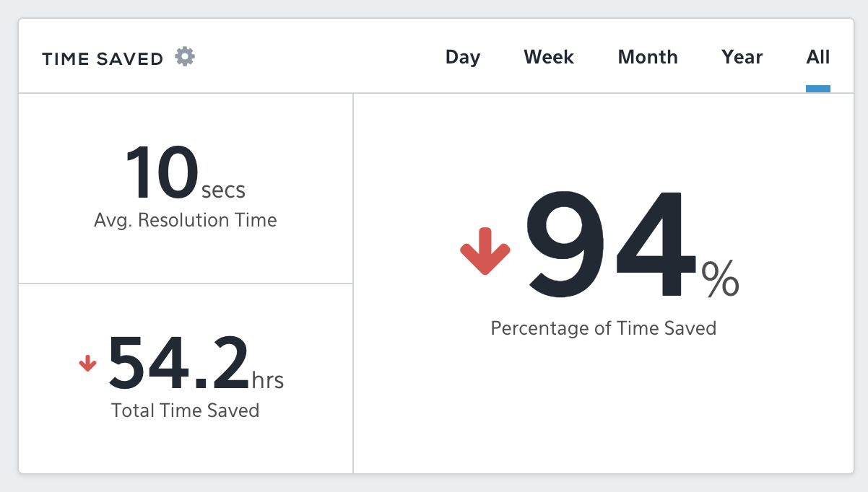This screenshot has width=868, height=492.
Task: Select the Week time range
Action: coord(549,57)
